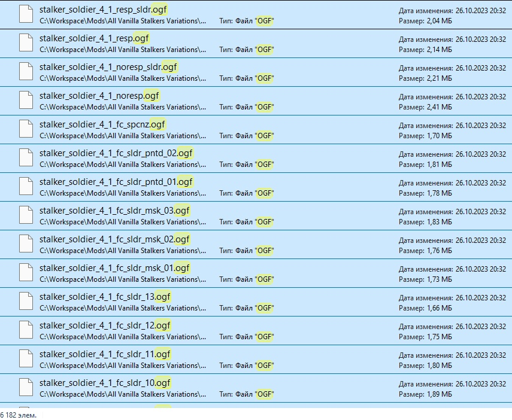Click the type label in the fc_sldr_pntd_01 row
The width and height of the screenshot is (512, 420).
click(247, 193)
